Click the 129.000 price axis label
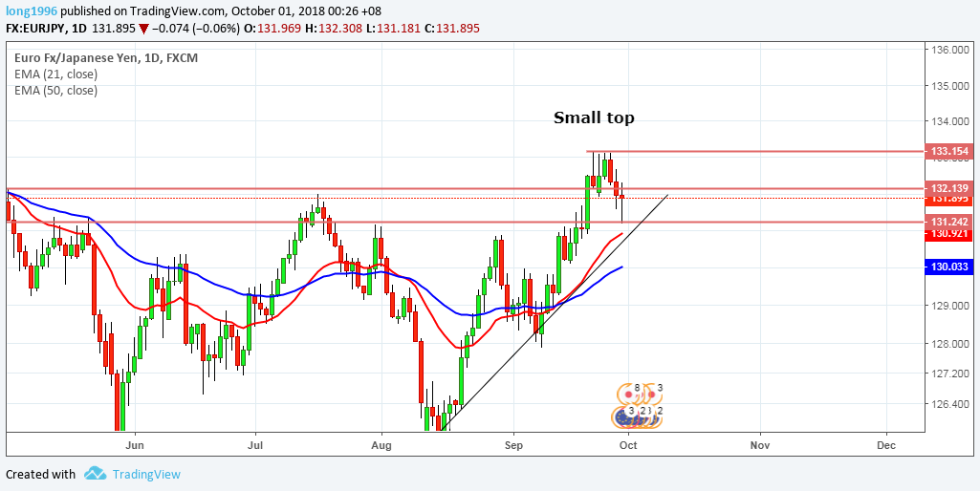Screen dimensions: 980x491 pyautogui.click(x=950, y=306)
